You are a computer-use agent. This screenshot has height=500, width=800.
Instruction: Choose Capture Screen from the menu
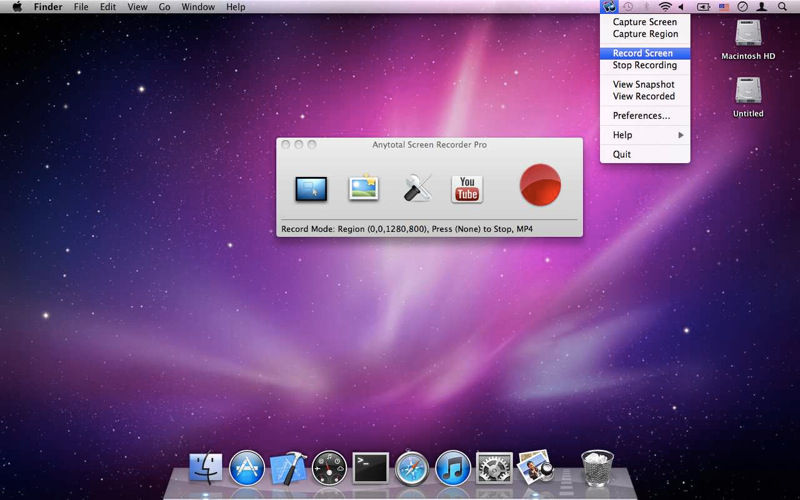pos(645,22)
